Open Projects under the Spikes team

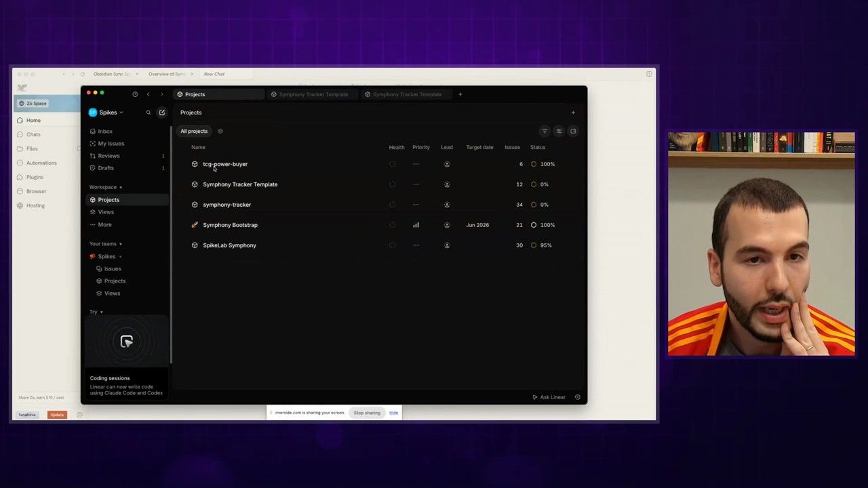point(115,281)
